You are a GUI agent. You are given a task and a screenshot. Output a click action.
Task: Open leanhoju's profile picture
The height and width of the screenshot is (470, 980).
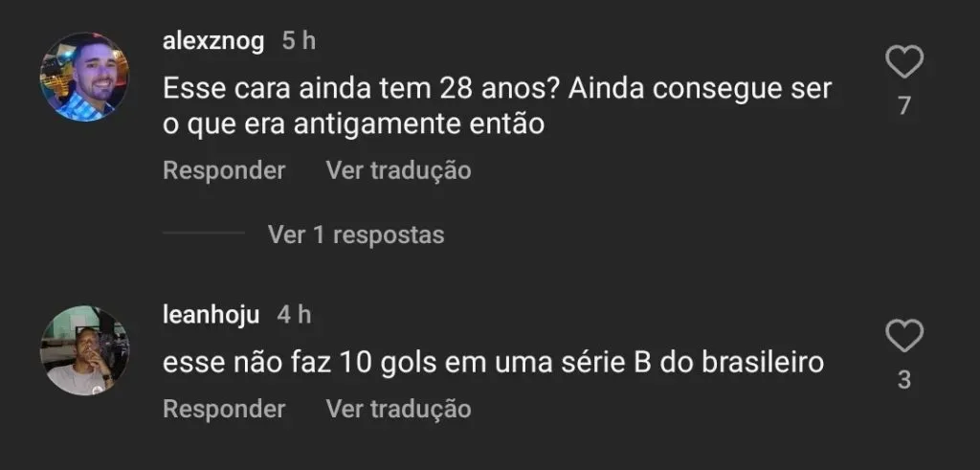coord(84,350)
